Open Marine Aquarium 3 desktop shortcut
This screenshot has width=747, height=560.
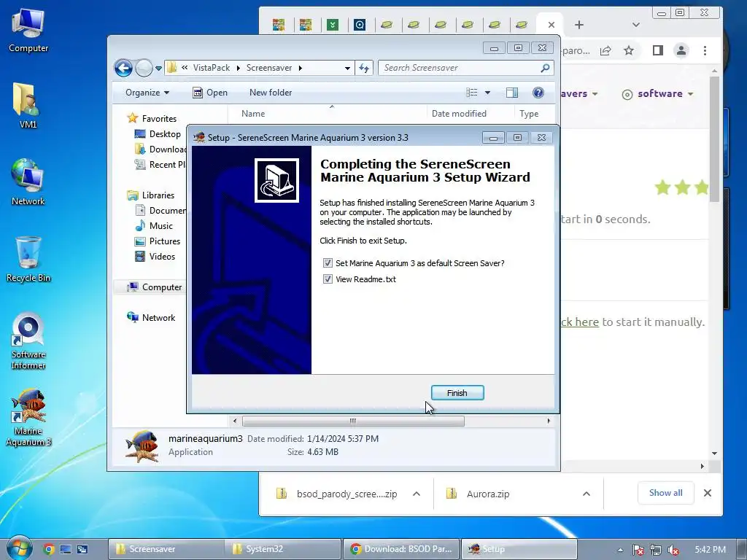coord(28,418)
